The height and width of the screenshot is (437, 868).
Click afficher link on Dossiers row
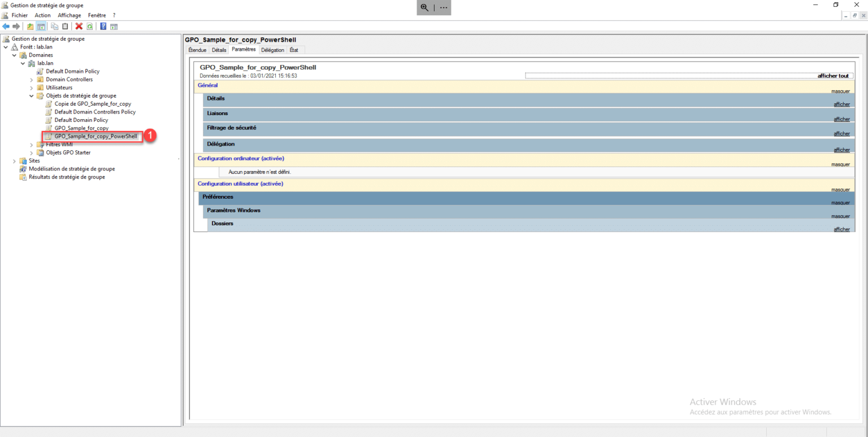point(841,229)
